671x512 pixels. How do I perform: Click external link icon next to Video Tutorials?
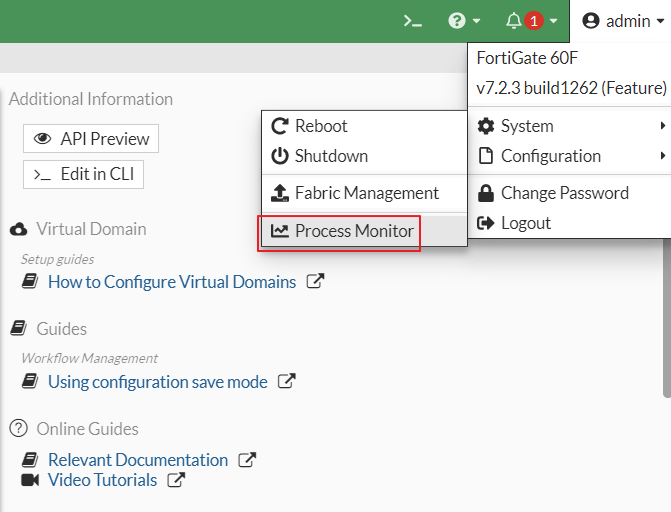[x=176, y=479]
